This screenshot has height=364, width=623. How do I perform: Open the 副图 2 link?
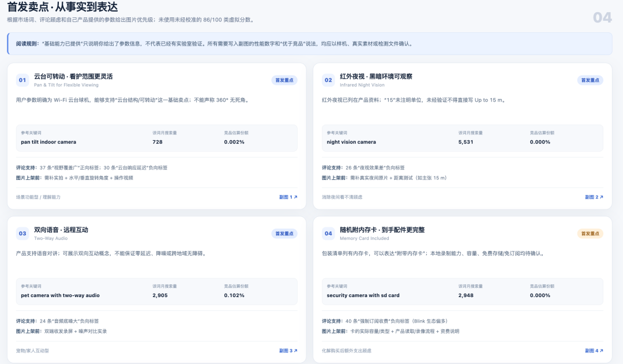click(594, 197)
